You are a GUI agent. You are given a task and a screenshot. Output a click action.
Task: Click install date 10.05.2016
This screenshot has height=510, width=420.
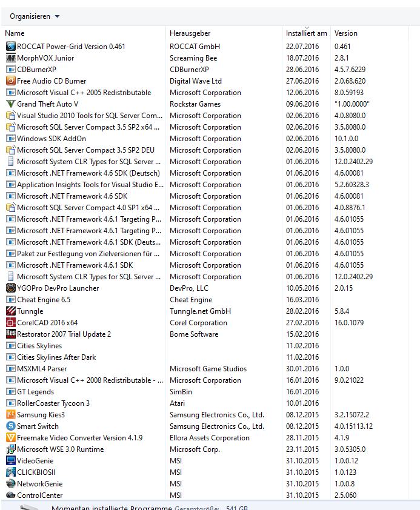[302, 288]
